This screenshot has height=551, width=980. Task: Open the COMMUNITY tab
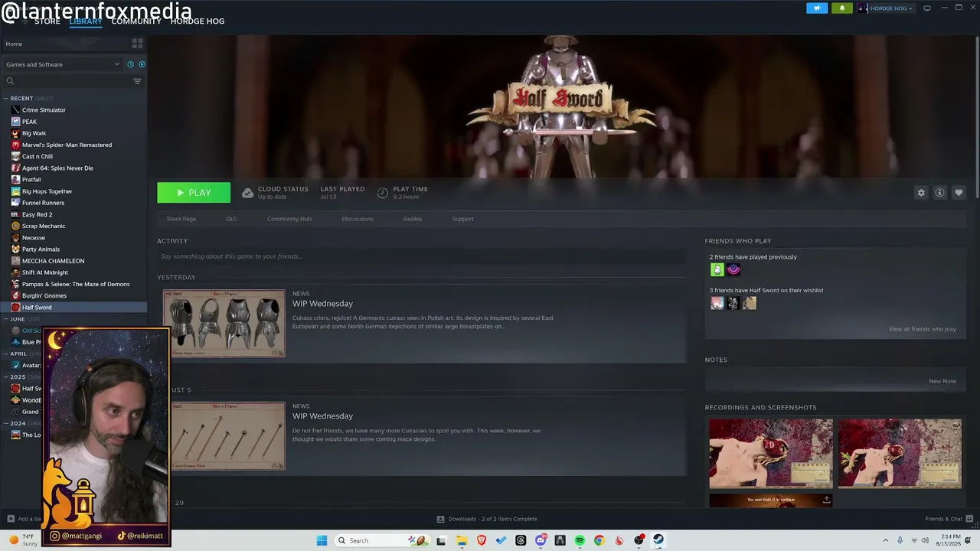click(136, 21)
